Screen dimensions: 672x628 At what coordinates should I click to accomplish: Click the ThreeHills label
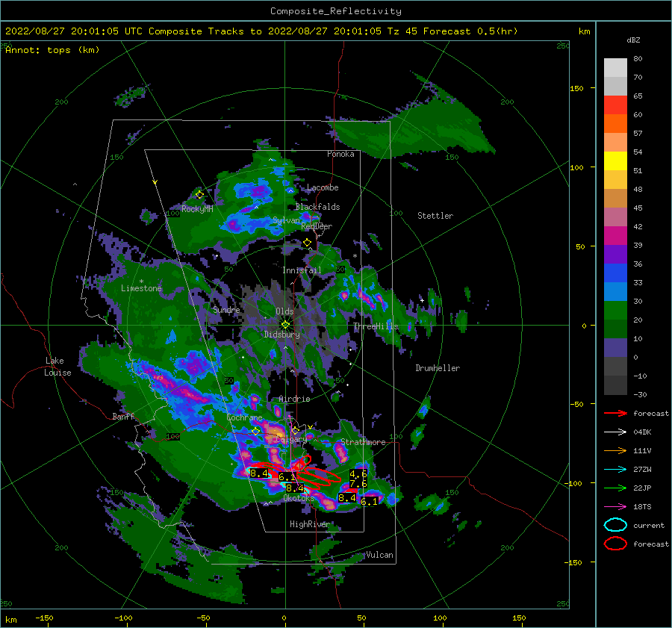click(x=376, y=326)
